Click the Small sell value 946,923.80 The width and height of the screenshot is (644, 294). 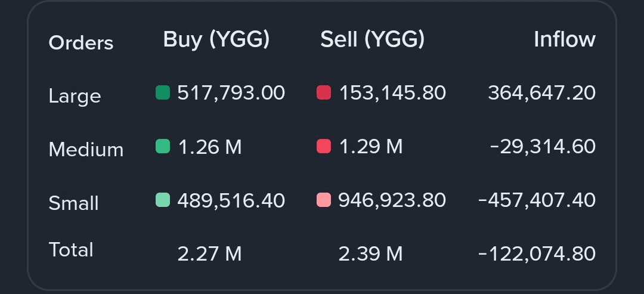392,200
